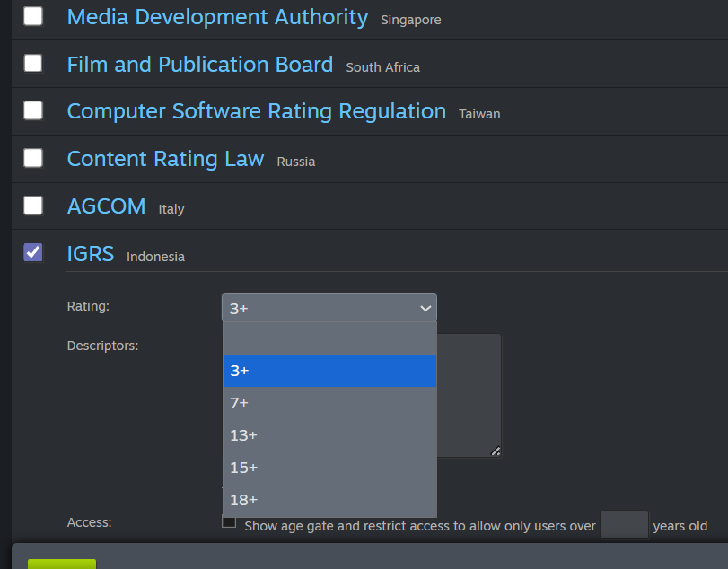Open the IGRS link
This screenshot has width=728, height=569.
pos(90,254)
